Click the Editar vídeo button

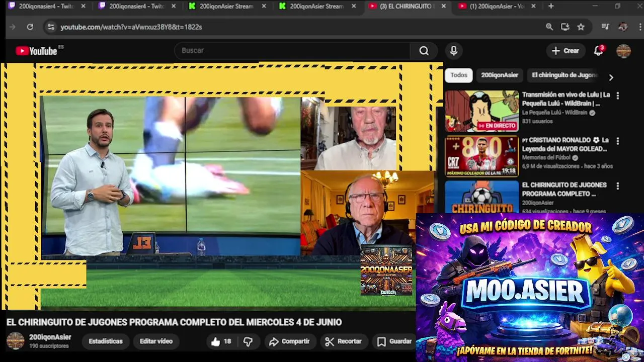pyautogui.click(x=156, y=341)
